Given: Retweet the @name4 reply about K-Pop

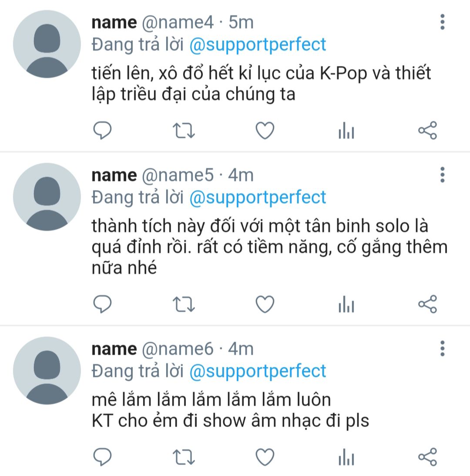Looking at the screenshot, I should coord(184,131).
